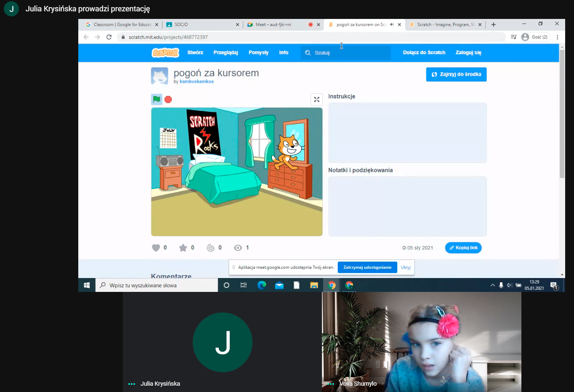This screenshot has width=574, height=392.
Task: Click Zatrzymaj udostępnianie button
Action: [x=367, y=267]
